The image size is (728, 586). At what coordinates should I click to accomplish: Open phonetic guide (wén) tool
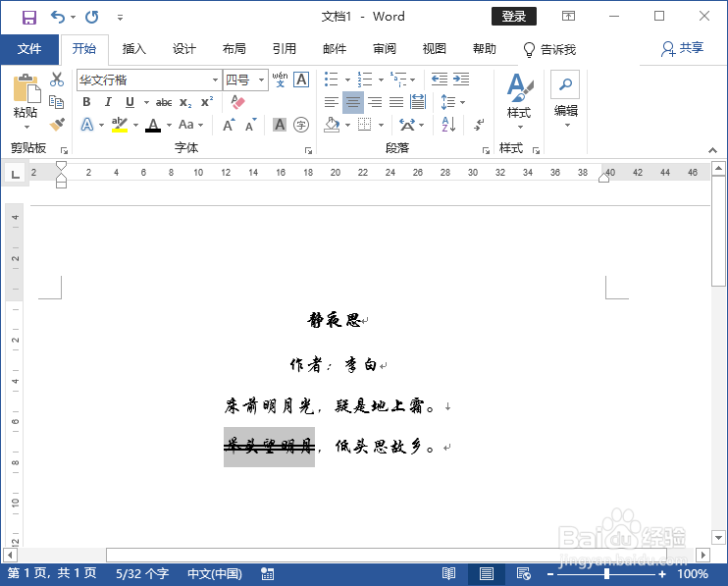280,80
